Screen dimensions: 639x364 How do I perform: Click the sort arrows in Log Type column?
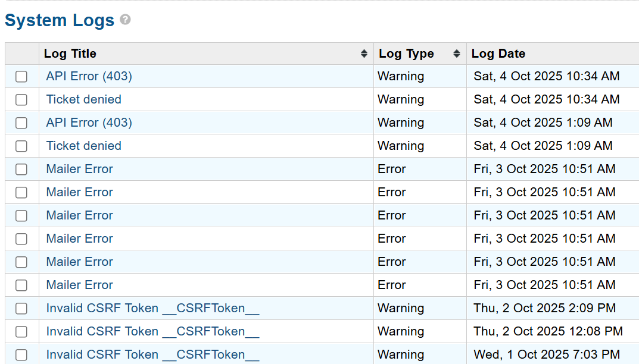coord(457,54)
